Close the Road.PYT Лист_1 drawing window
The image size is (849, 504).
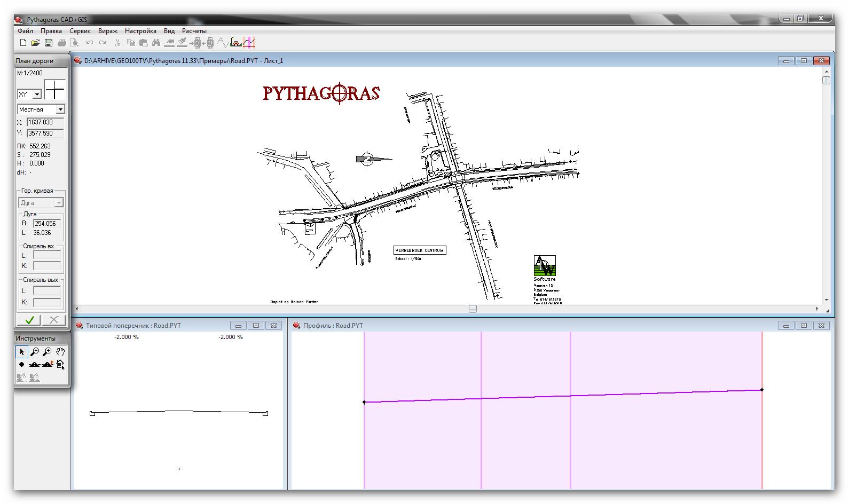(822, 61)
